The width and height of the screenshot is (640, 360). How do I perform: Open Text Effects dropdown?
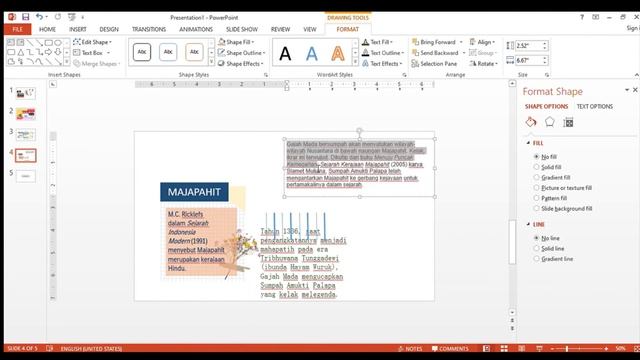(382, 64)
